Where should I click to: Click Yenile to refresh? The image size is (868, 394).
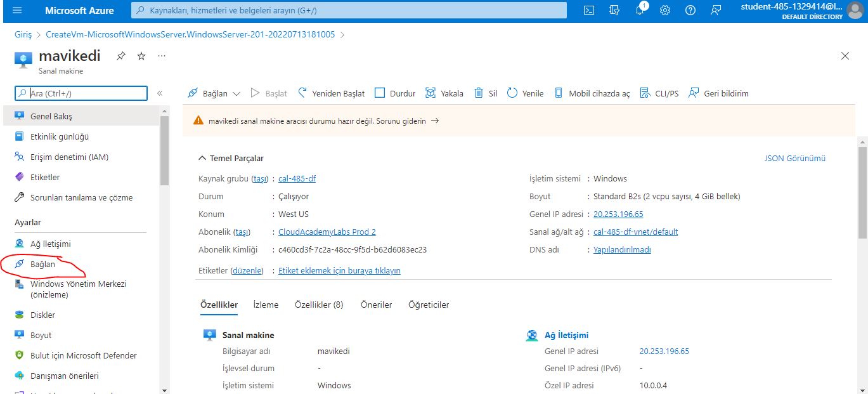click(x=526, y=93)
